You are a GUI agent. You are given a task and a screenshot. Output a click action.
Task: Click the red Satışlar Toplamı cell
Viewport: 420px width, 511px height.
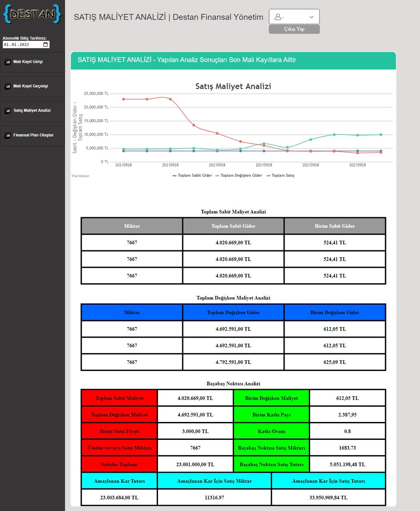tap(120, 465)
